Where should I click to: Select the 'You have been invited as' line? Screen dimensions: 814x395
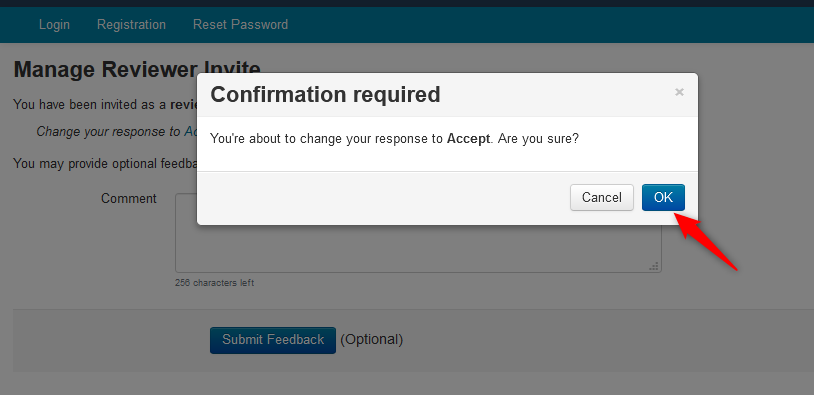105,104
